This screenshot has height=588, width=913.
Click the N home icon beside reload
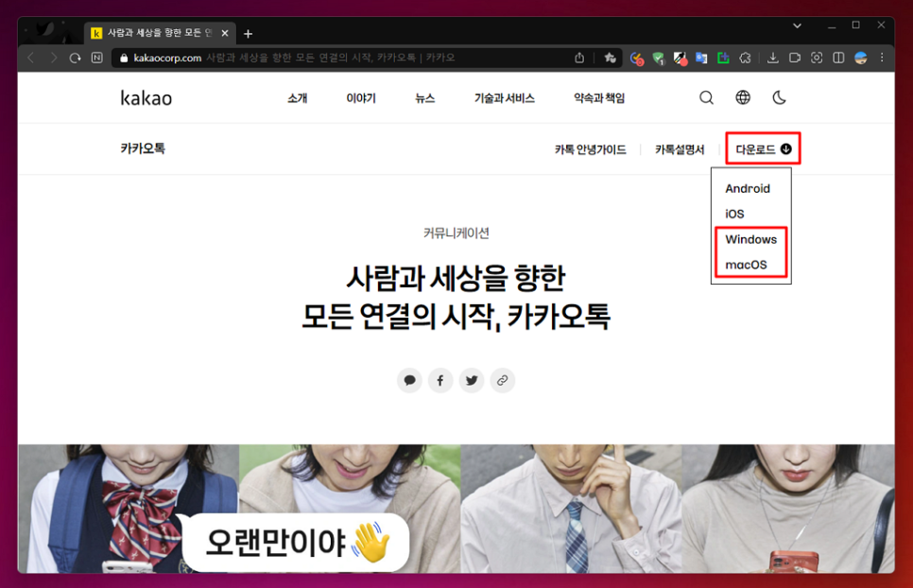97,58
